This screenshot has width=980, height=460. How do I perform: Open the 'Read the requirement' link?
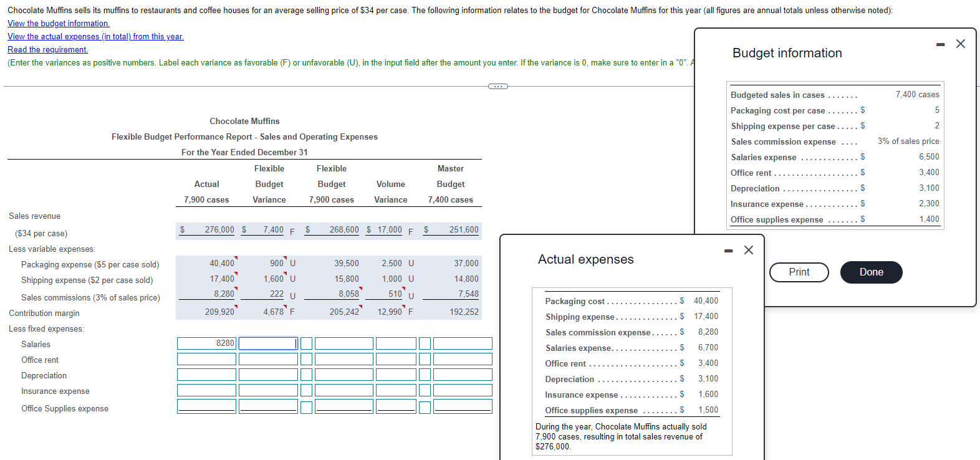[47, 50]
